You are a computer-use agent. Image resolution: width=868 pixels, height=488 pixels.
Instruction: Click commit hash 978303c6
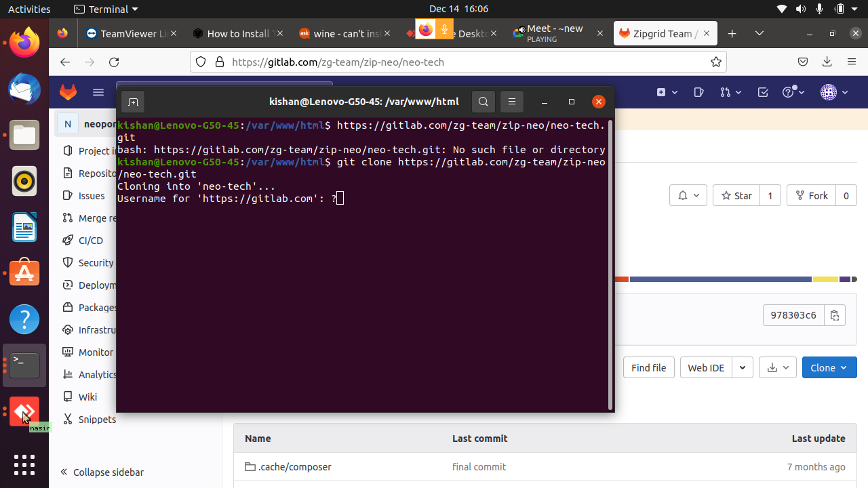(x=793, y=315)
